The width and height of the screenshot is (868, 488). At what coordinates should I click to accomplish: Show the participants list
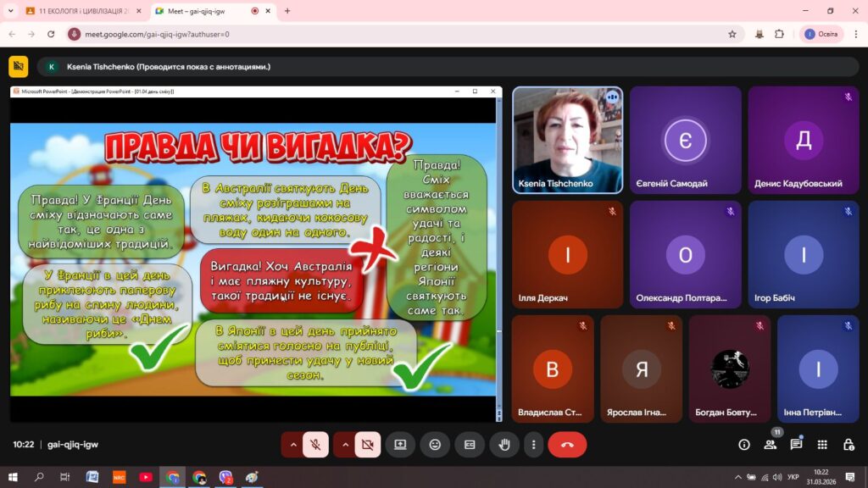pos(770,445)
